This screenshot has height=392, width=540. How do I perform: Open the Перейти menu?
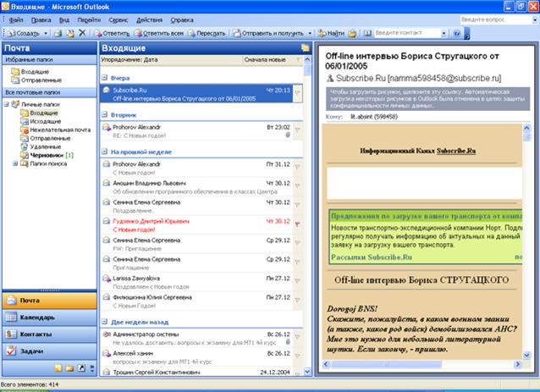coord(89,20)
